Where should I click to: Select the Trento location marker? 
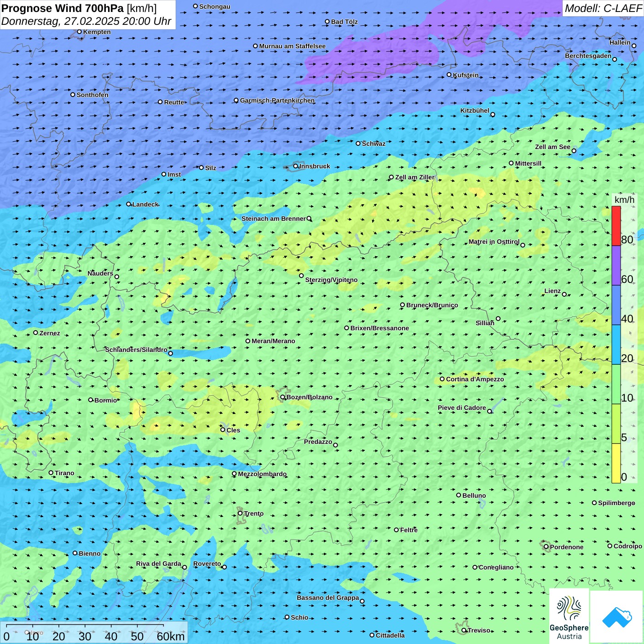click(x=240, y=513)
